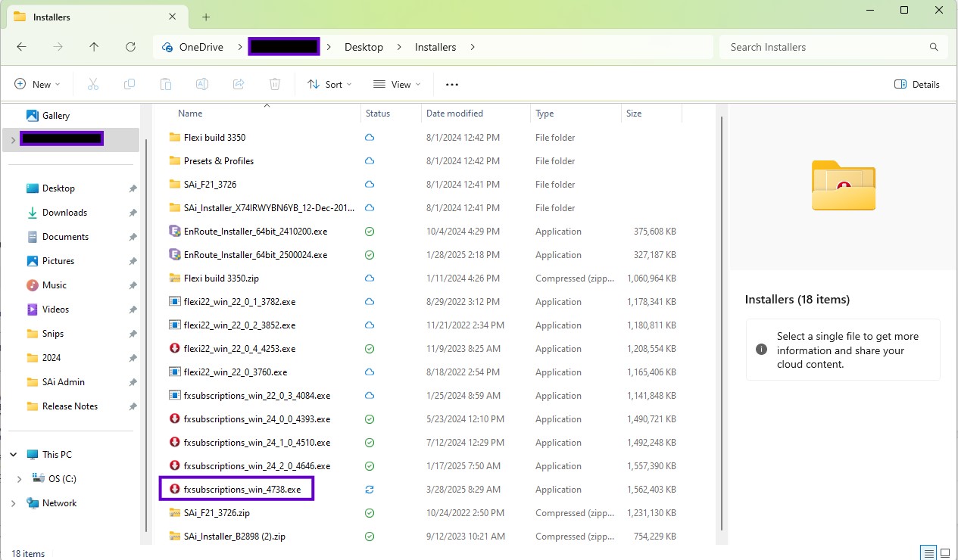The image size is (958, 560).
Task: Open the See more ellipsis menu
Action: pyautogui.click(x=452, y=85)
